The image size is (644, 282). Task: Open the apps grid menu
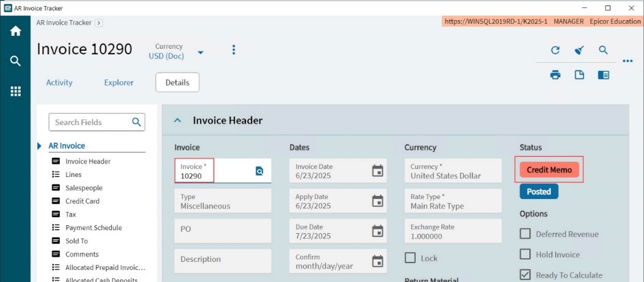tap(15, 92)
